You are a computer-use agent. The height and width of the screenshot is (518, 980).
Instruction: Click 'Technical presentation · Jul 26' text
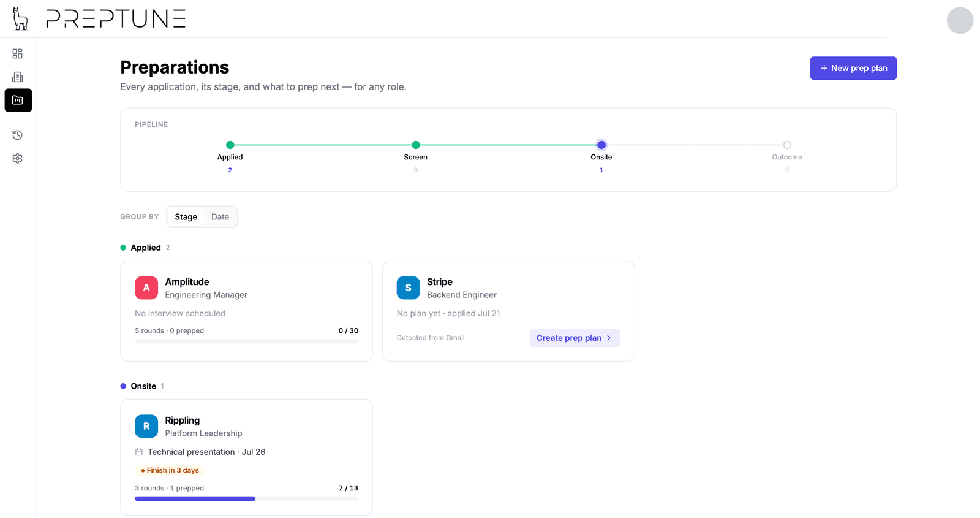pyautogui.click(x=206, y=452)
